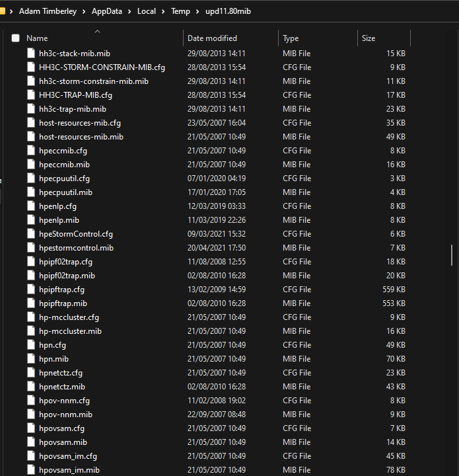Go to AppData in the breadcrumb path
Viewport: 459px width, 476px height.
pos(107,11)
